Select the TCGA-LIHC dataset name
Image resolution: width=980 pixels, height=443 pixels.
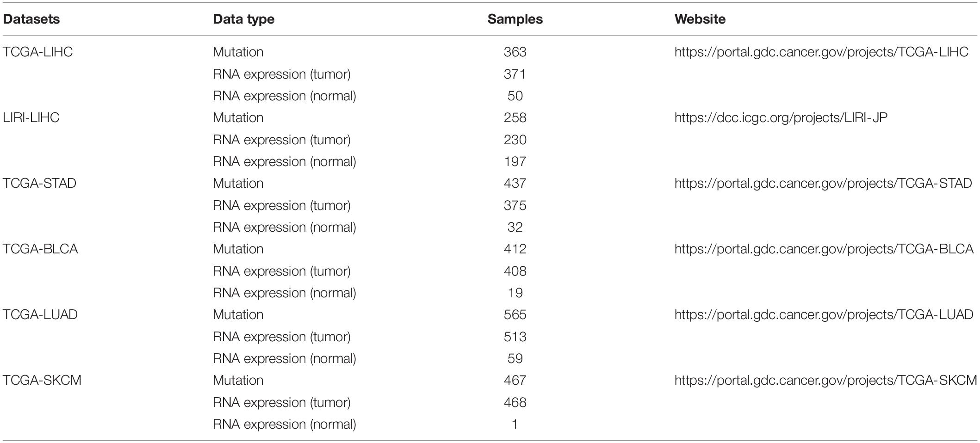(x=38, y=52)
